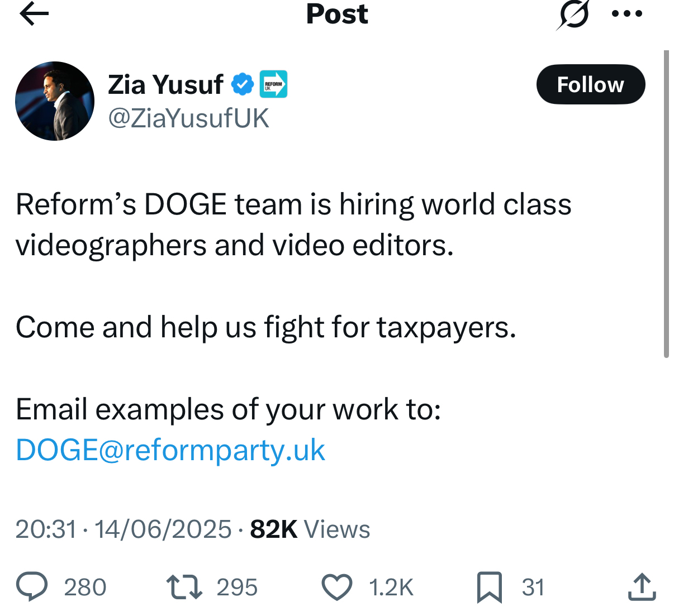Open the DOGE@reformparty.uk email link
This screenshot has width=674, height=616.
(x=170, y=450)
